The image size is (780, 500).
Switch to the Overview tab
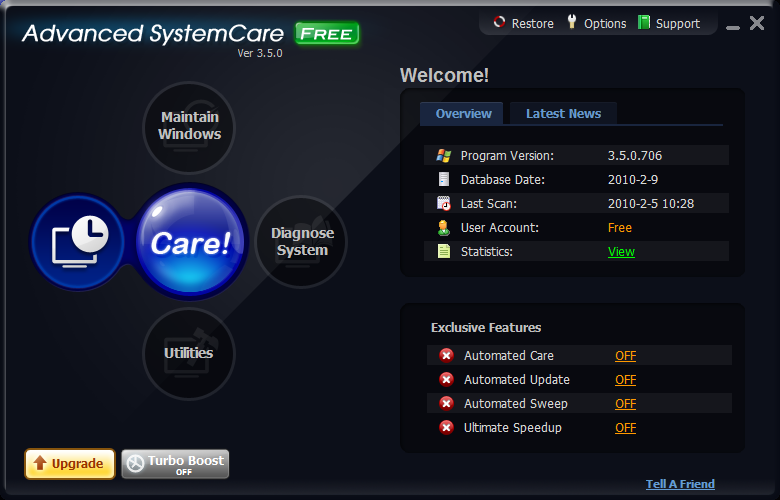[x=462, y=113]
